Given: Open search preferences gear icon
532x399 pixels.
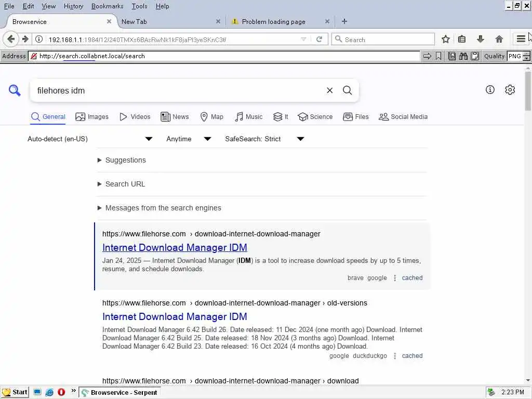Looking at the screenshot, I should pos(510,90).
